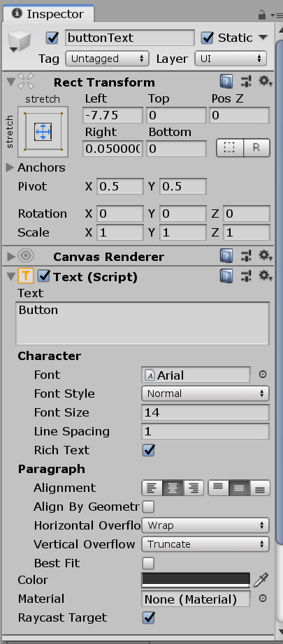
Task: Open Text (Script) component gear menu
Action: [266, 276]
